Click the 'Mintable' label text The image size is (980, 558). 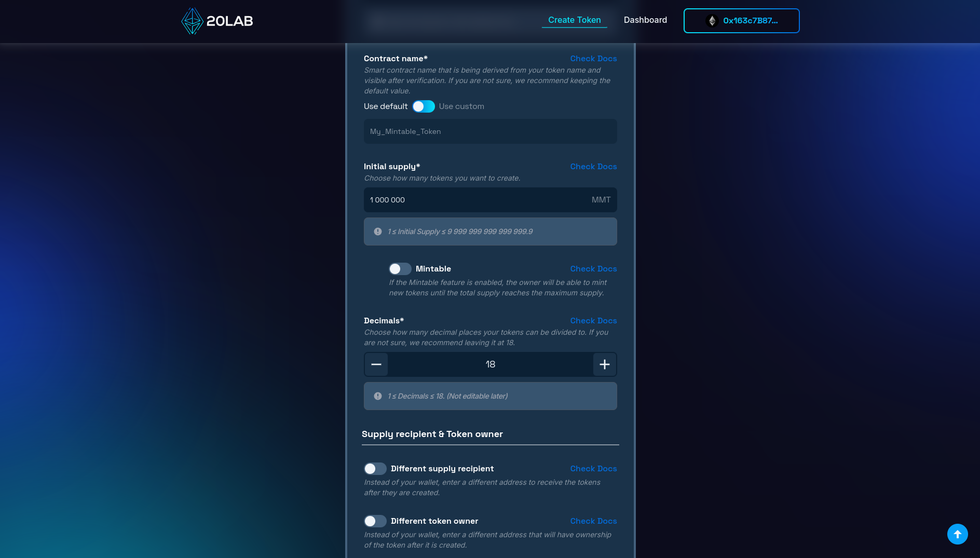[433, 269]
